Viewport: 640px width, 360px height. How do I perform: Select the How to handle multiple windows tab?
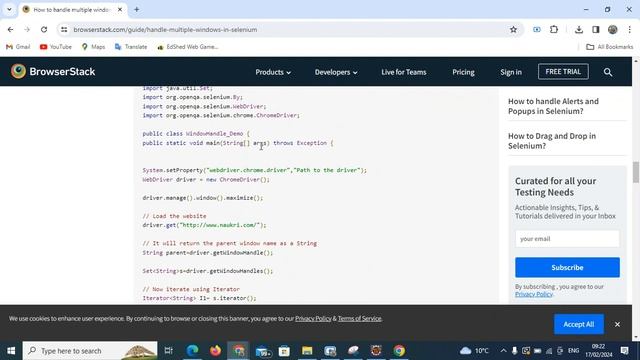tap(72, 9)
